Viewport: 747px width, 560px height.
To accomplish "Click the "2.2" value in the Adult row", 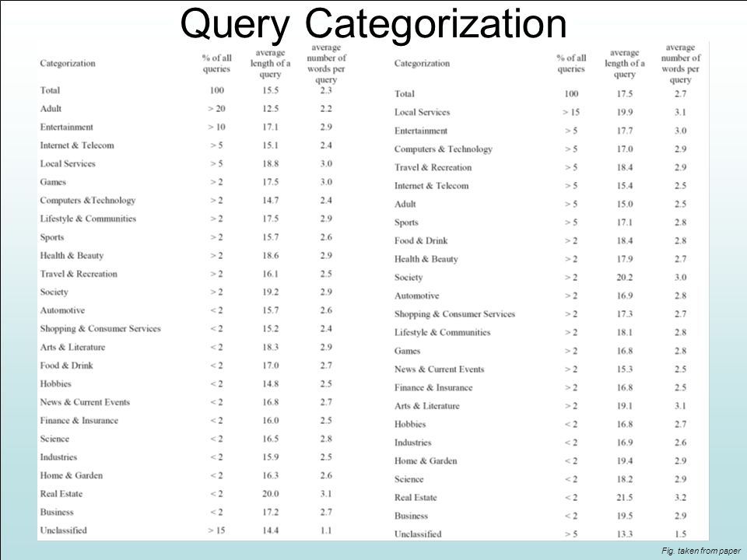I will pyautogui.click(x=326, y=109).
